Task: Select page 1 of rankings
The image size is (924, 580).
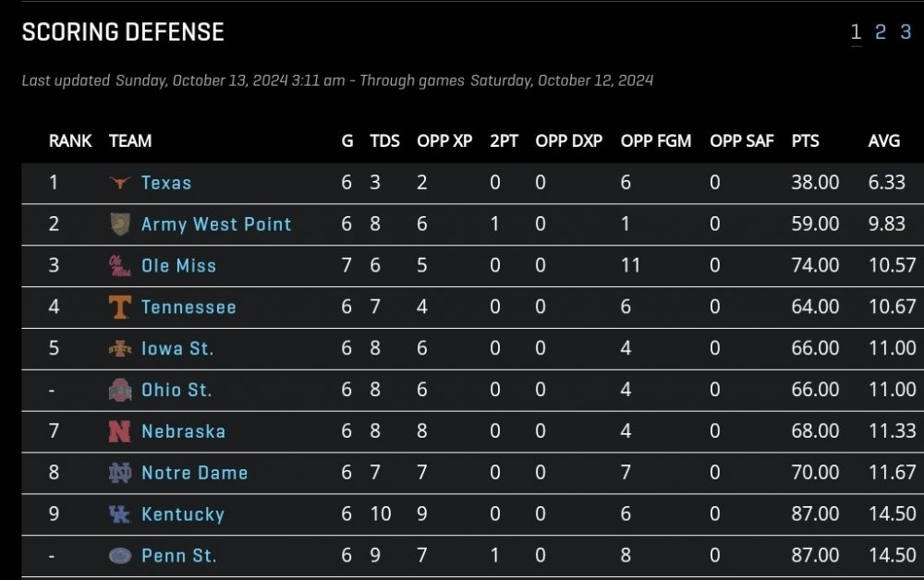Action: (856, 32)
